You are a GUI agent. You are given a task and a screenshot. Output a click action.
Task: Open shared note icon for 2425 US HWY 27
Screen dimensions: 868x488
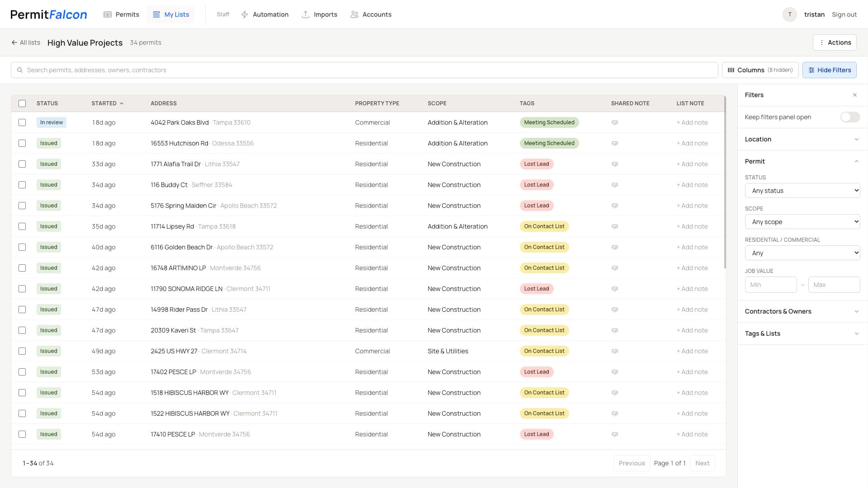[x=614, y=351]
